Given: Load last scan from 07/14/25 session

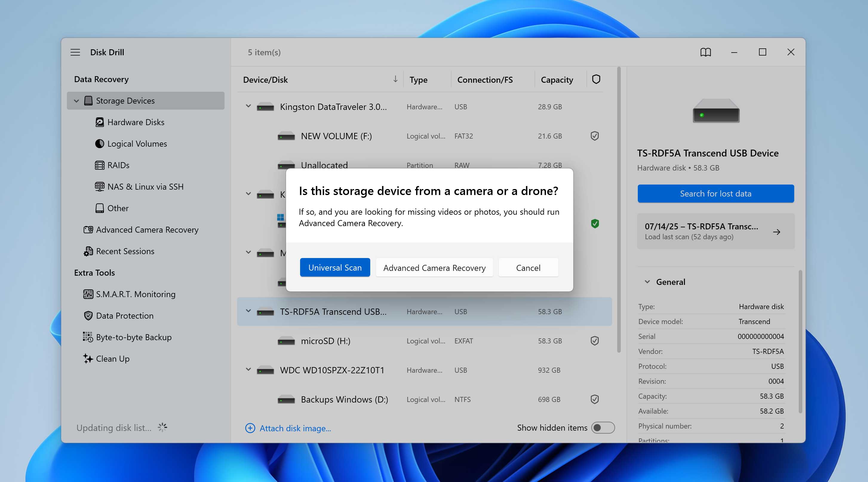Looking at the screenshot, I should (715, 231).
